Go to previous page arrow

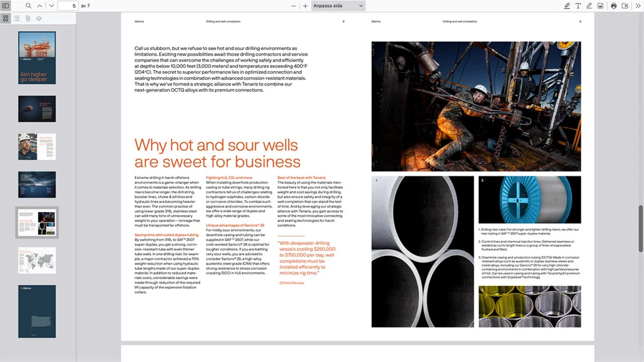point(40,6)
